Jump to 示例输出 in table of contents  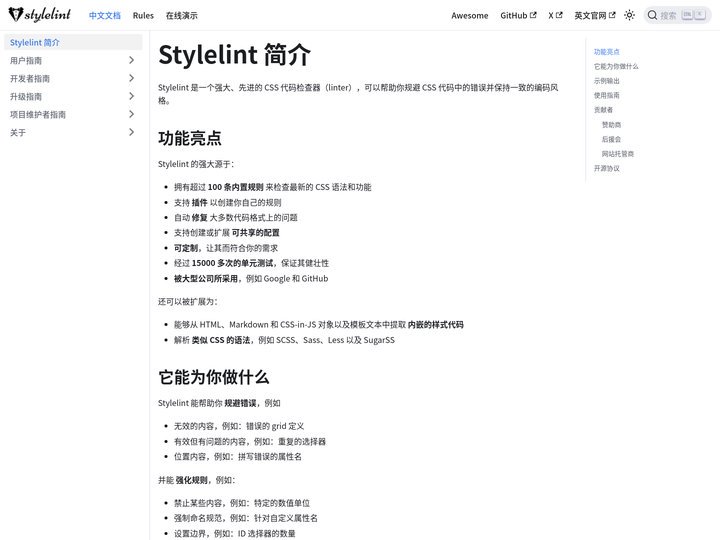[x=607, y=81]
